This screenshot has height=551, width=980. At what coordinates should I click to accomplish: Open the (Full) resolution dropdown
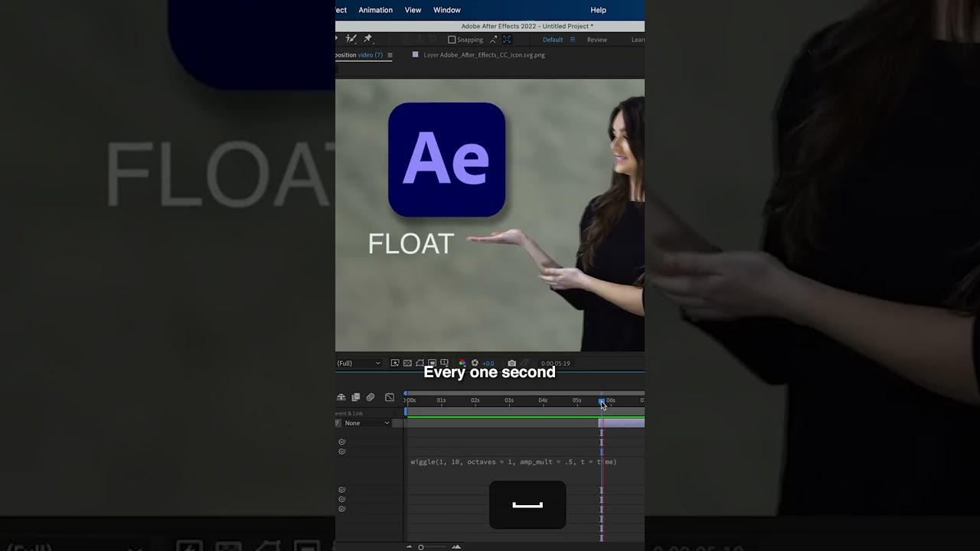[358, 363]
